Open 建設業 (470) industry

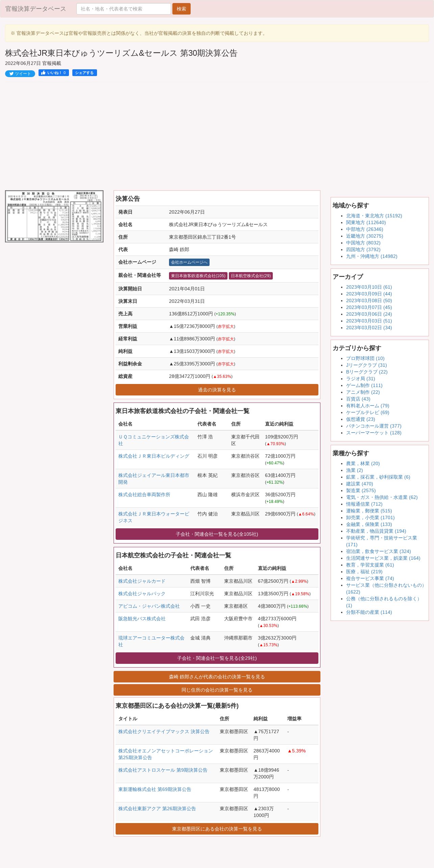[359, 484]
